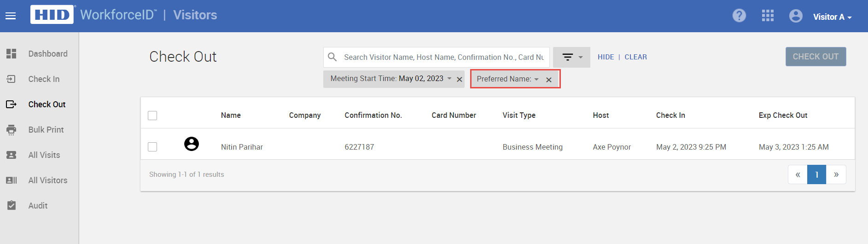868x244 pixels.
Task: Select all rows header checkbox
Action: pyautogui.click(x=152, y=115)
